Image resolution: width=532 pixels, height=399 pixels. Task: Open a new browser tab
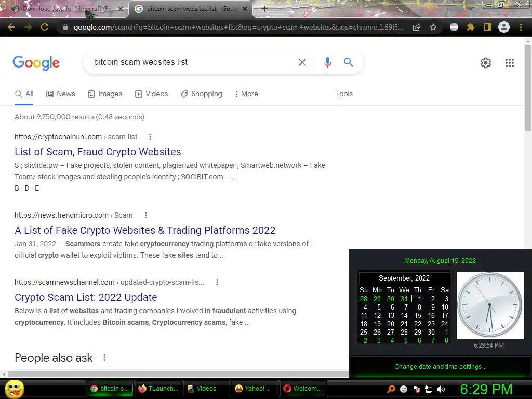(x=264, y=9)
